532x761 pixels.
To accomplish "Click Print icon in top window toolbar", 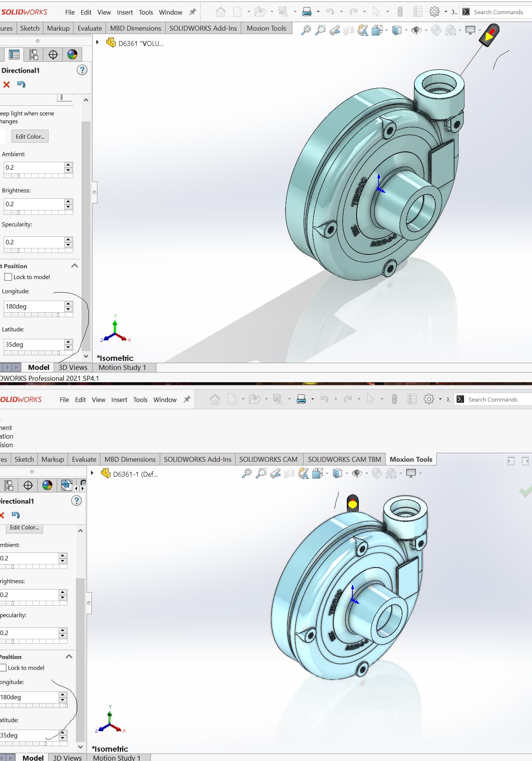I will tap(307, 12).
